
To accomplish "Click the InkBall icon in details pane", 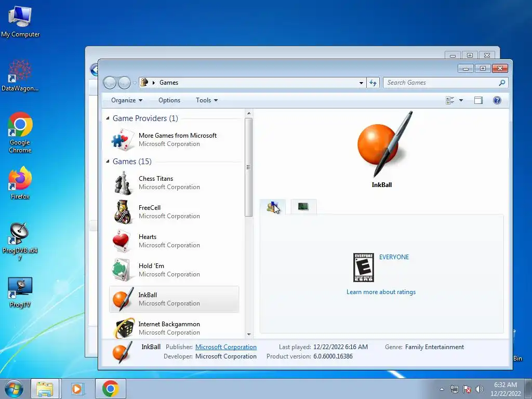I will click(x=122, y=352).
